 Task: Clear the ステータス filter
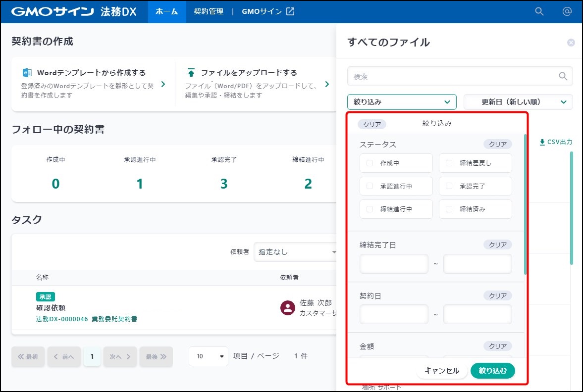coord(497,144)
